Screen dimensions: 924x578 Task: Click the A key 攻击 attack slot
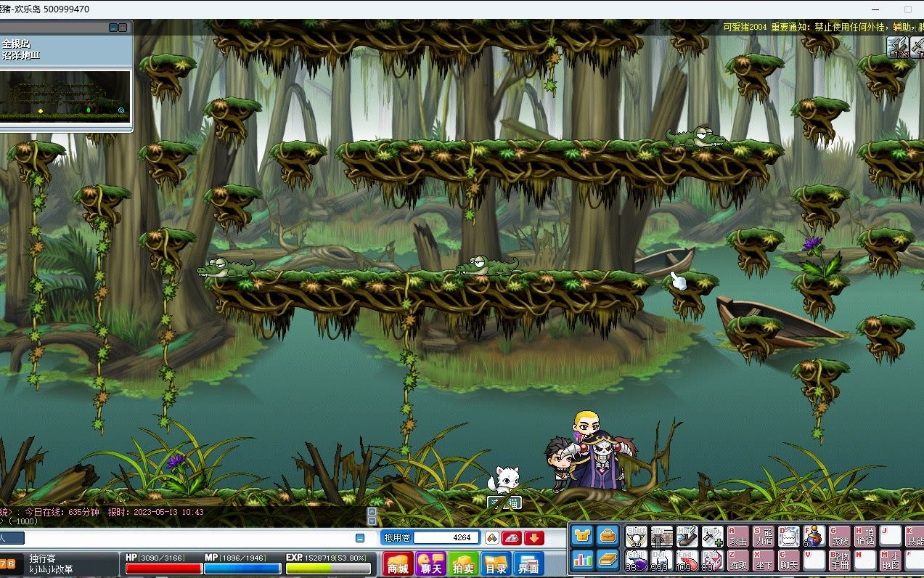coord(738,537)
